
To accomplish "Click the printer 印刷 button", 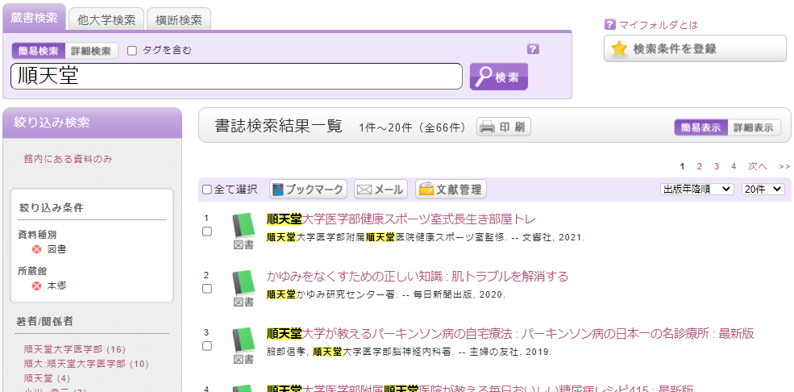I will point(503,127).
